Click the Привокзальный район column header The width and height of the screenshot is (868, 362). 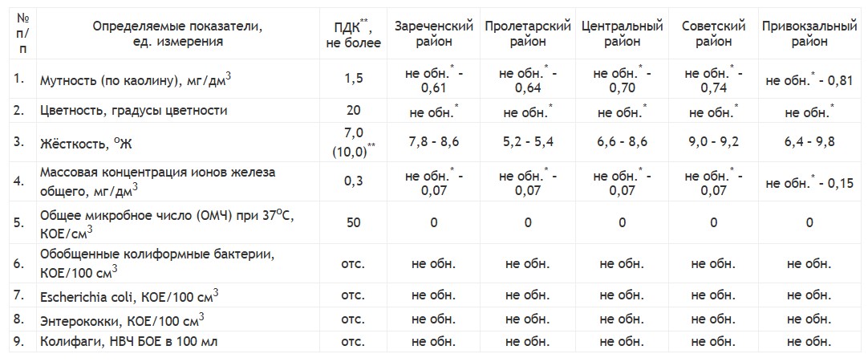(809, 34)
